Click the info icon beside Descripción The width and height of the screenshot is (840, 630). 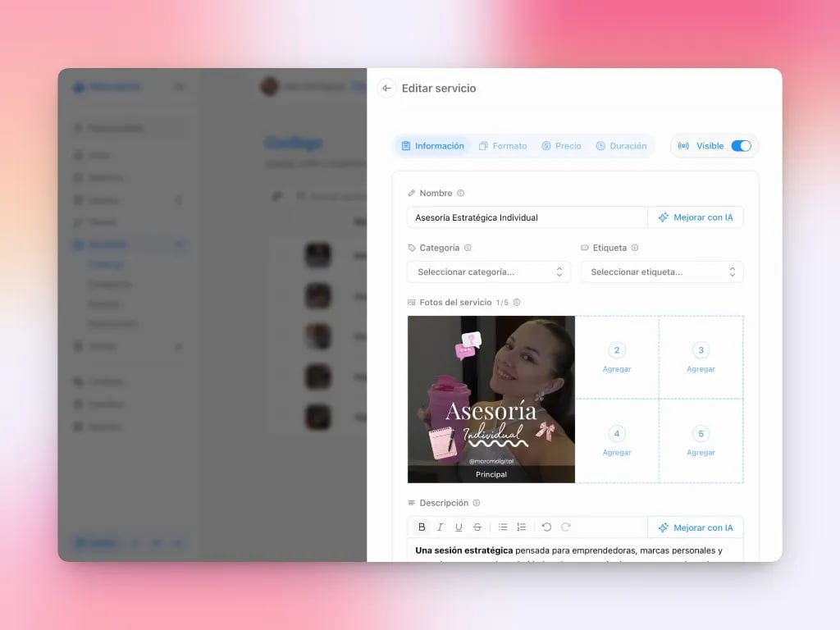click(477, 503)
